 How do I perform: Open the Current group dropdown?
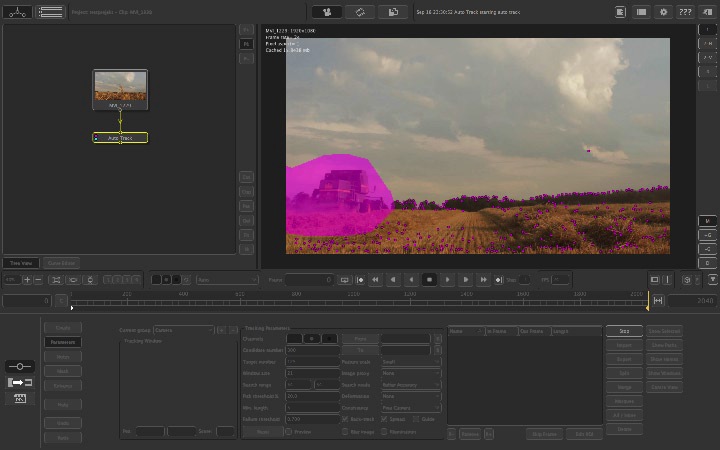click(x=183, y=329)
